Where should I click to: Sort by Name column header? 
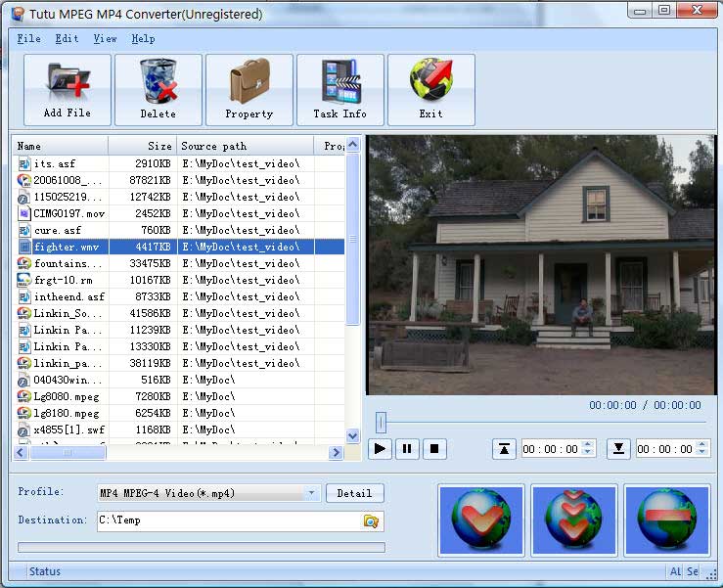[x=61, y=146]
